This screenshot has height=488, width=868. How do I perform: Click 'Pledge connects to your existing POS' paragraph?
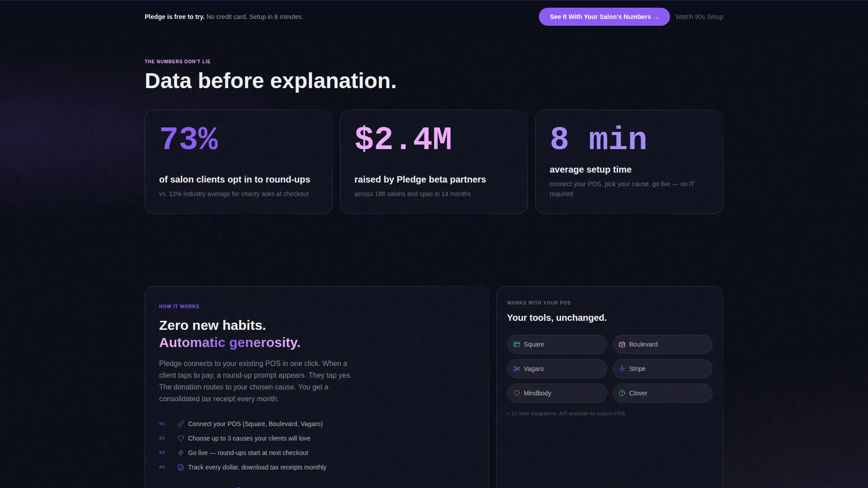(x=255, y=381)
